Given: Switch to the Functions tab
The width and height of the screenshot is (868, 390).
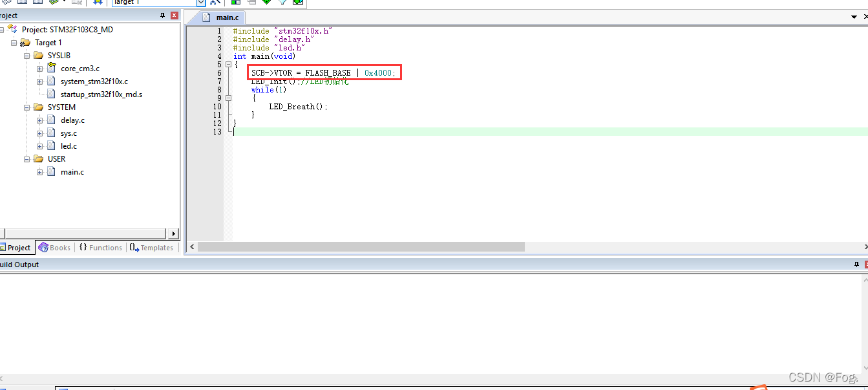Looking at the screenshot, I should pyautogui.click(x=100, y=248).
